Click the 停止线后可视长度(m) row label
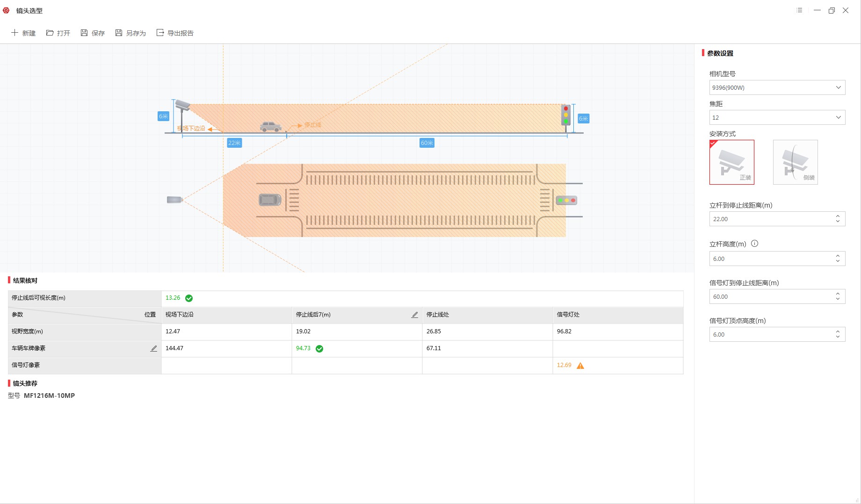Screen dimensions: 861x504 [x=38, y=297]
